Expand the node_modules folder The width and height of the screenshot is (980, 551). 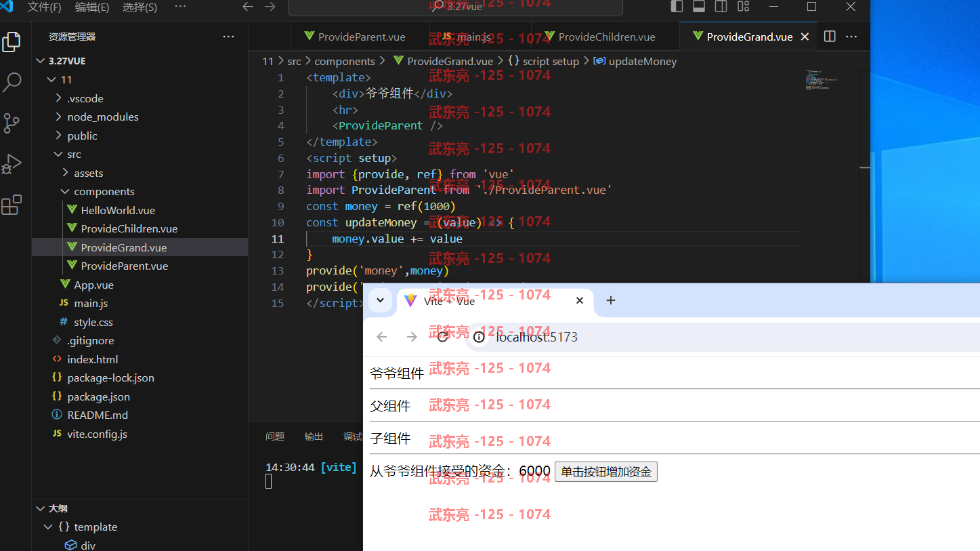point(140,117)
